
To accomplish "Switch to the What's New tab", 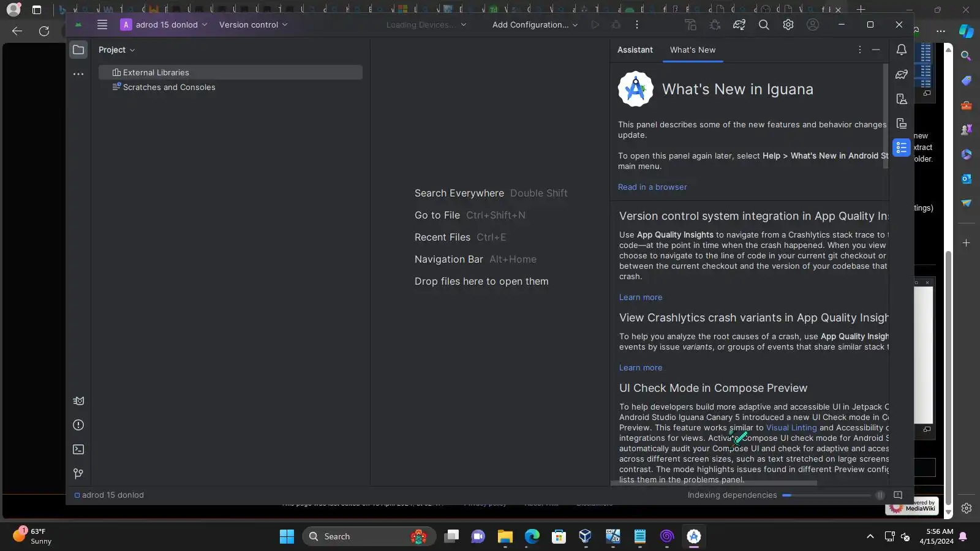I will [x=693, y=50].
